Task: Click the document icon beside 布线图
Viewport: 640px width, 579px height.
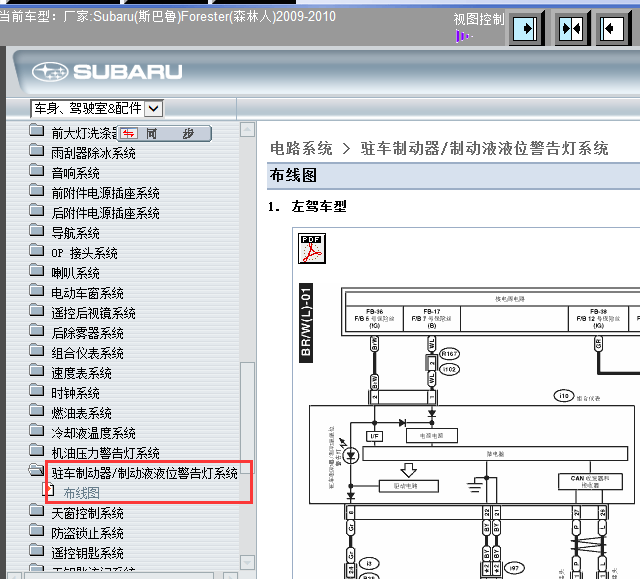Action: (49, 489)
